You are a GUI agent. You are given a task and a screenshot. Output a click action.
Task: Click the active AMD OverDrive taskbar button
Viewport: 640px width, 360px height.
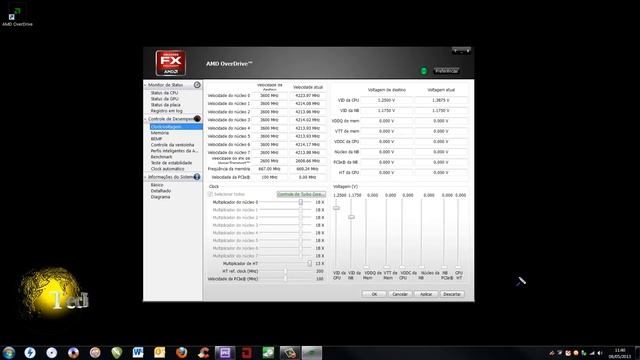312,353
